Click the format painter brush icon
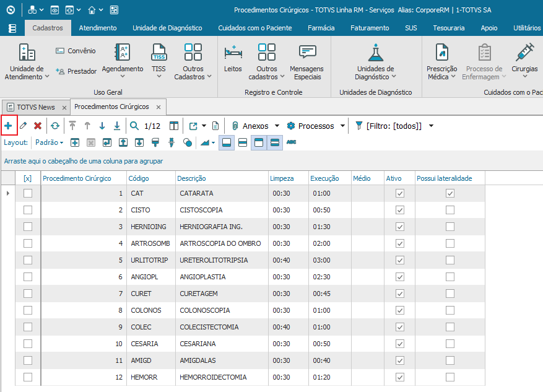Image resolution: width=543 pixels, height=392 pixels. (155, 142)
